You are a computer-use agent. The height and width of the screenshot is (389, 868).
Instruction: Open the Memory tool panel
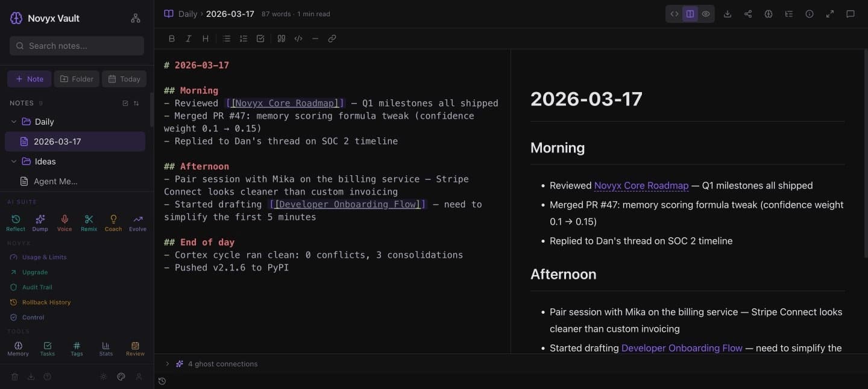pyautogui.click(x=18, y=348)
